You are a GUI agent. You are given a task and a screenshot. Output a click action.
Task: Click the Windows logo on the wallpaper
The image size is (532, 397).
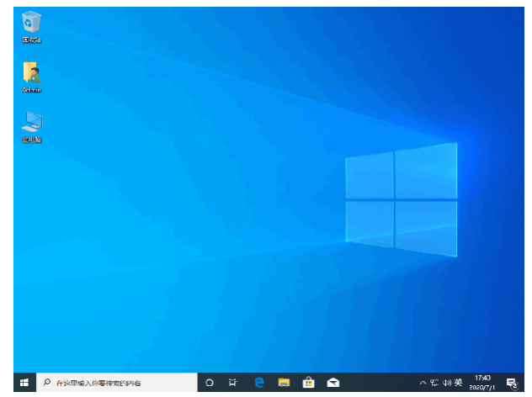402,200
